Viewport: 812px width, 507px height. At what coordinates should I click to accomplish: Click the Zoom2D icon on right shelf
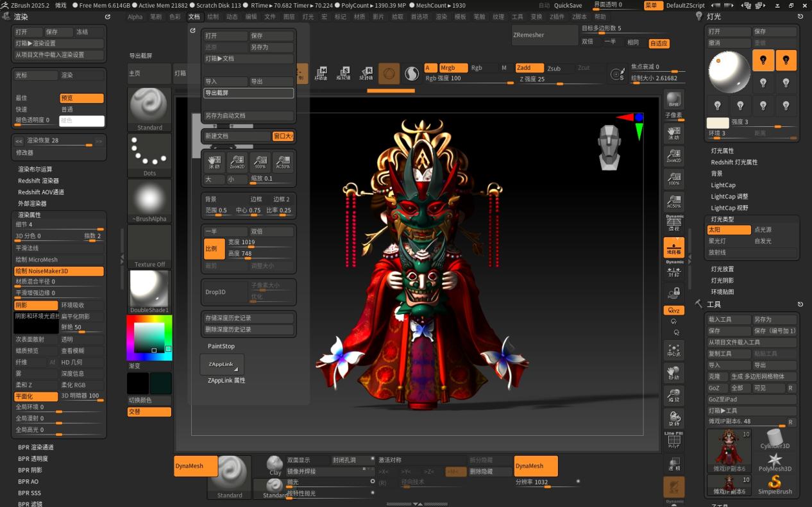[x=673, y=156]
